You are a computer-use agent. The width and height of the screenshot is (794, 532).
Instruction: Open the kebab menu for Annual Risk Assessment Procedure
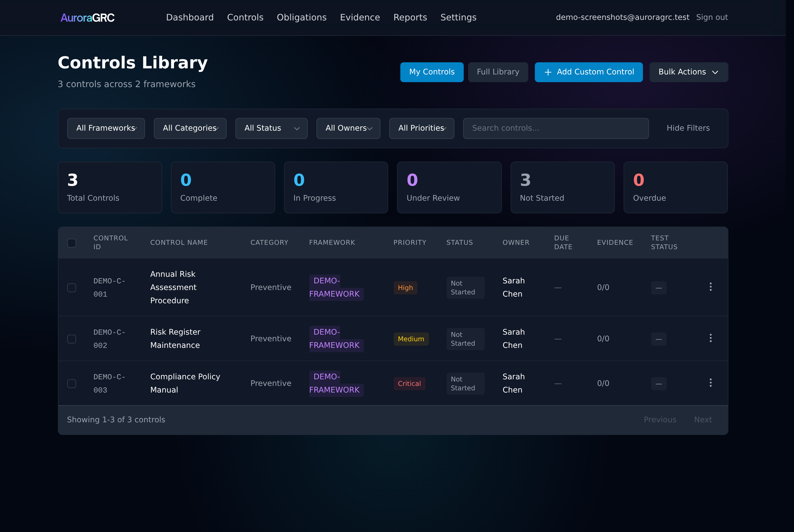(x=711, y=287)
